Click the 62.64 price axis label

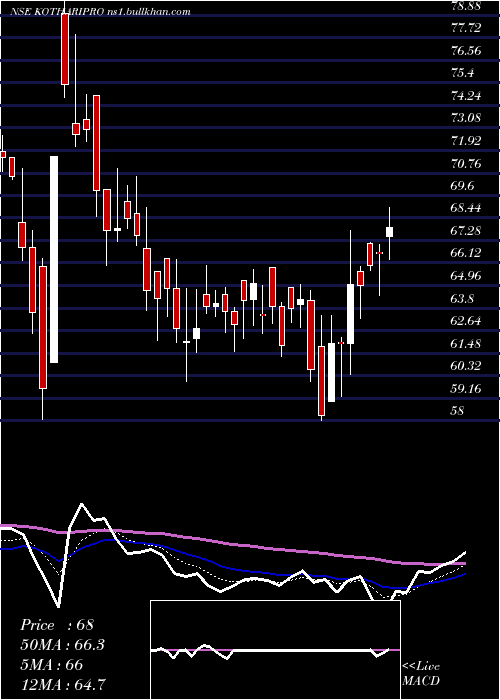point(466,321)
